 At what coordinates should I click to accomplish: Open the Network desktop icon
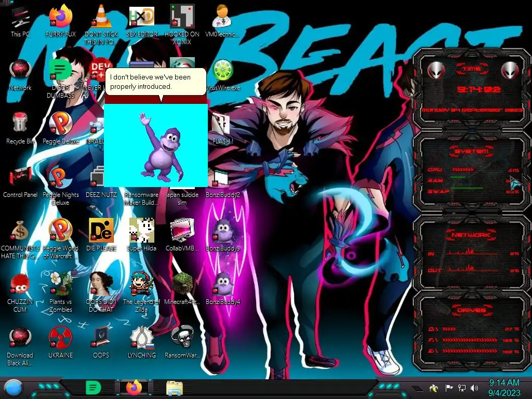point(20,75)
